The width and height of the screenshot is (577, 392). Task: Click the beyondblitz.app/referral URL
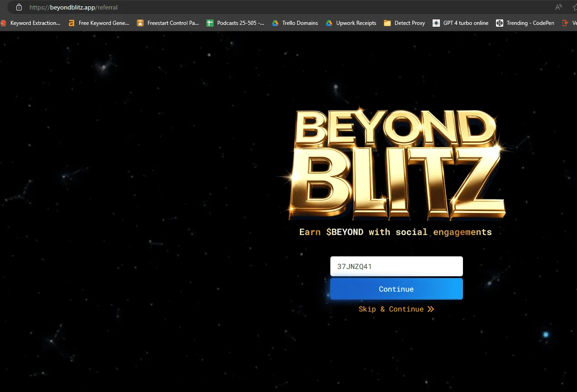73,7
